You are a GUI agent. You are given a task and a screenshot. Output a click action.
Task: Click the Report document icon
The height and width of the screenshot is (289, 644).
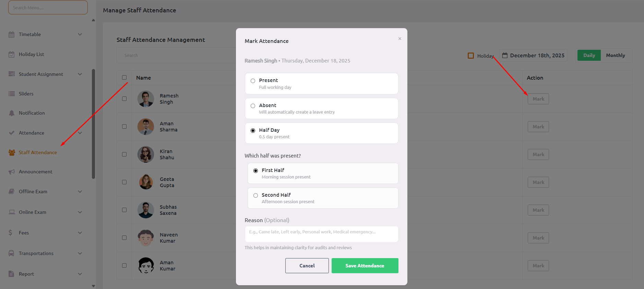point(12,274)
